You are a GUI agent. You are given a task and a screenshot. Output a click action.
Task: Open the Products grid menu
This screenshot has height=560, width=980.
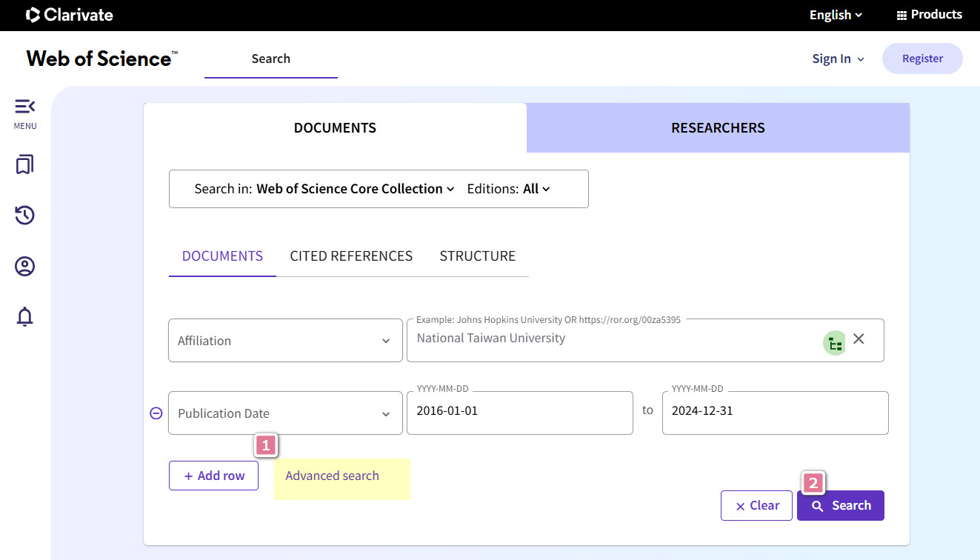point(929,15)
